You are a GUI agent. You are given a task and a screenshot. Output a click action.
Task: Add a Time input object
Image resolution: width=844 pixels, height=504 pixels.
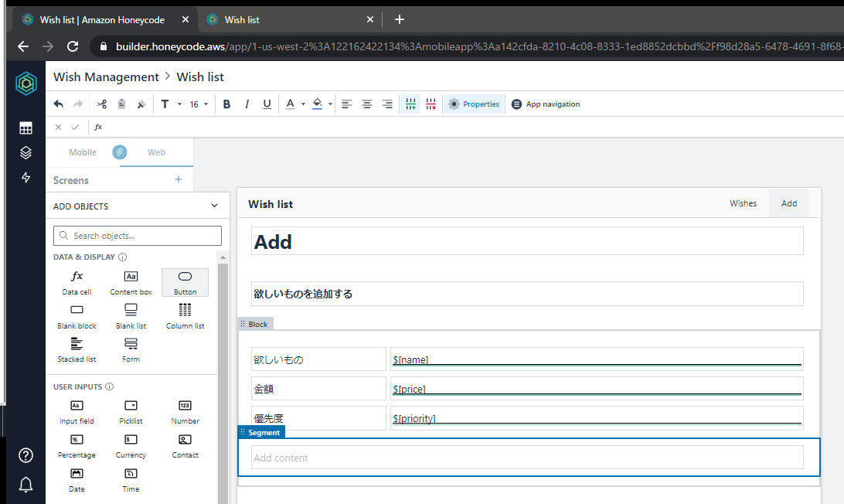[x=131, y=480]
